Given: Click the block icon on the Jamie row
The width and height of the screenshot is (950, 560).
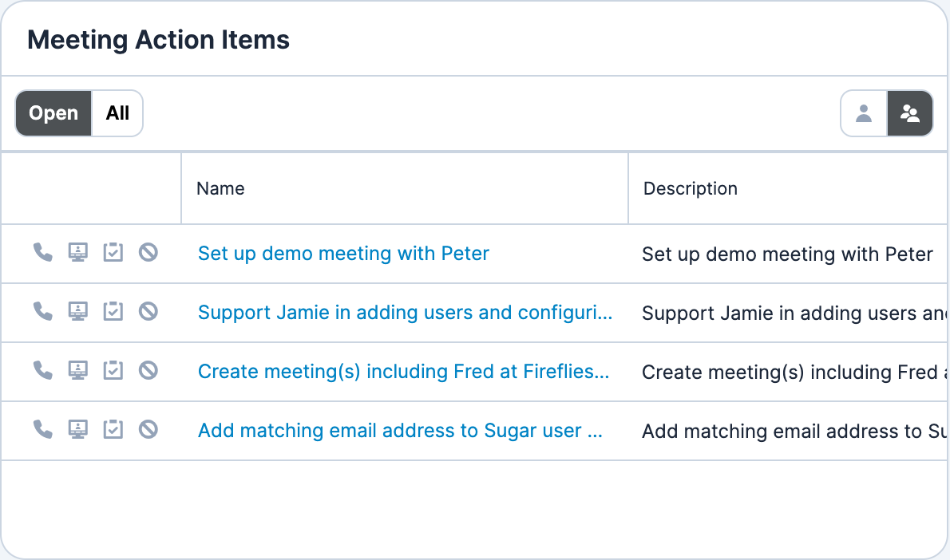Looking at the screenshot, I should pos(148,311).
